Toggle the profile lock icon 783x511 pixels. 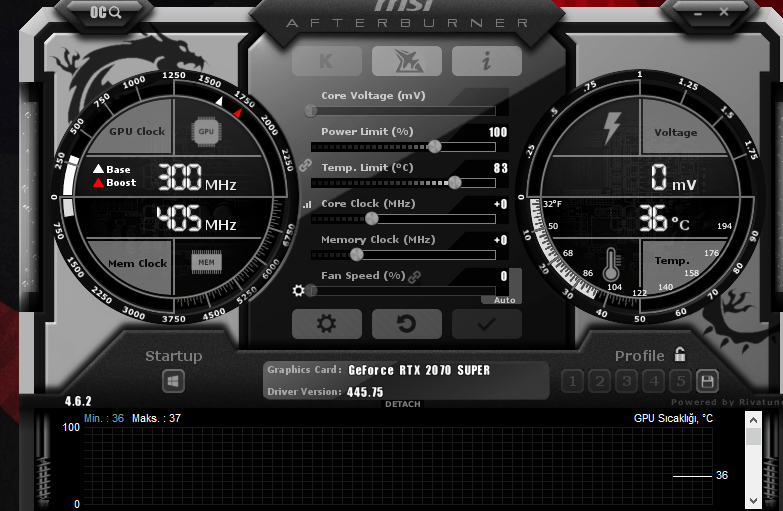pyautogui.click(x=680, y=354)
